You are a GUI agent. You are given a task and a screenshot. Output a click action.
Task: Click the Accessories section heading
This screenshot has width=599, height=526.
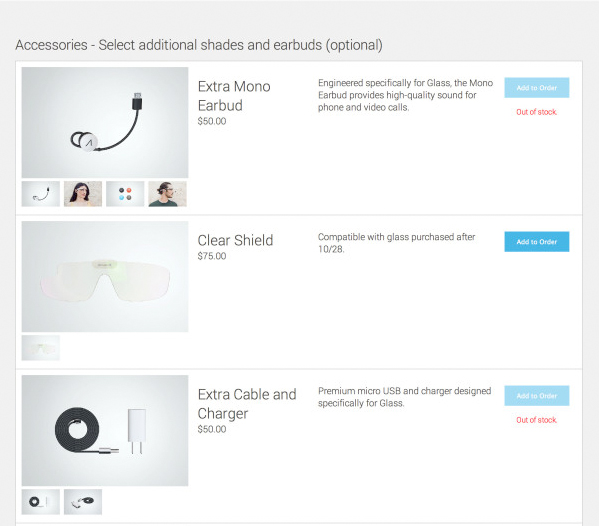coord(199,45)
